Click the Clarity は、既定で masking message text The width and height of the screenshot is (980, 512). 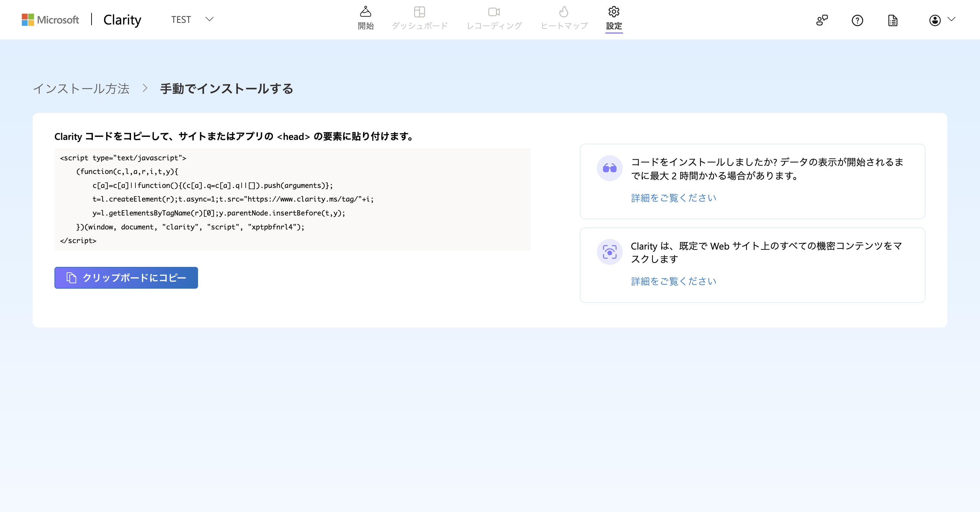click(x=766, y=252)
